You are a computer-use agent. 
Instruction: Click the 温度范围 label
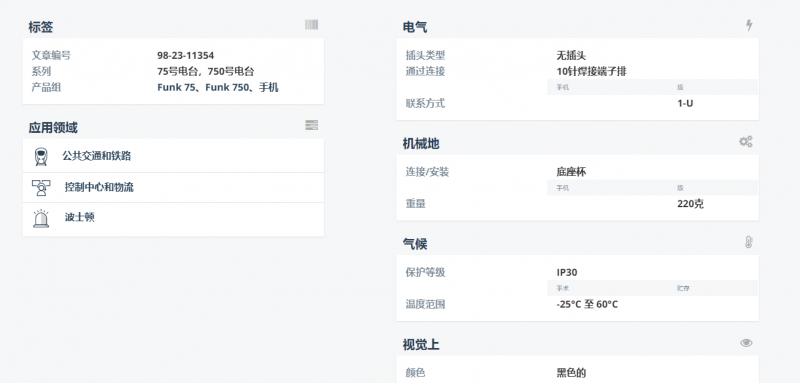[426, 304]
